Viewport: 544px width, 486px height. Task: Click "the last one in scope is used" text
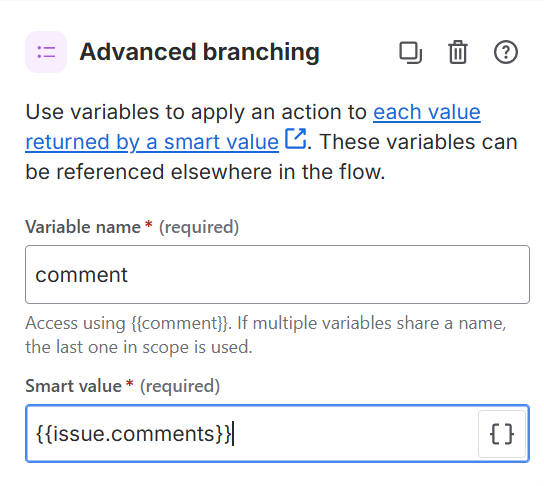tap(139, 347)
